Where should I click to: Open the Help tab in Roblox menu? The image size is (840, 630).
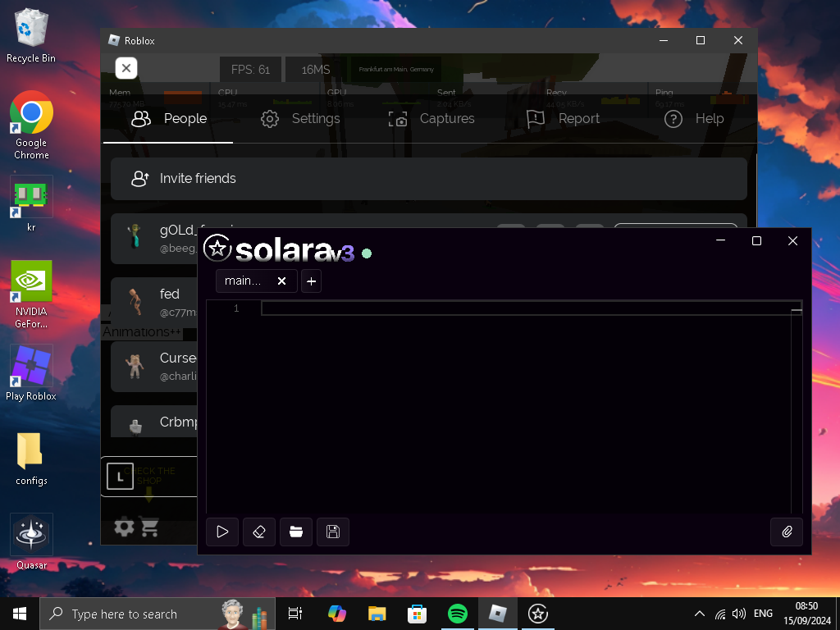point(694,119)
